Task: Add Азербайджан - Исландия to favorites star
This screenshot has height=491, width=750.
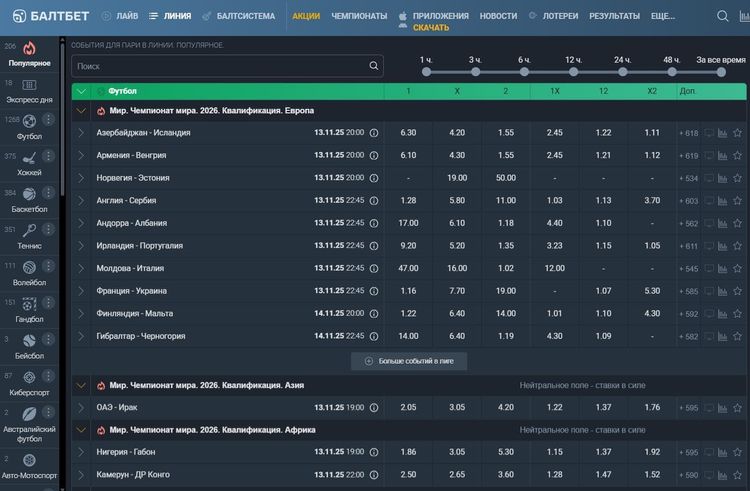Action: tap(738, 132)
